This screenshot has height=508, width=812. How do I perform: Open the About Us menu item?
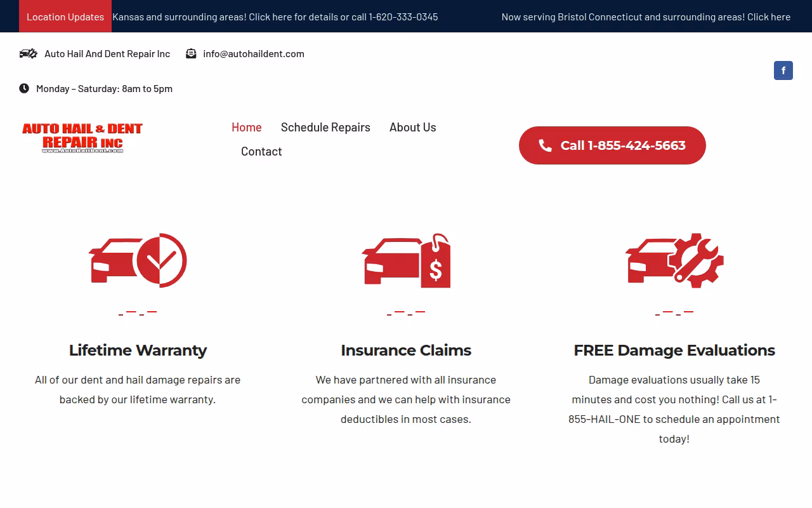(413, 127)
